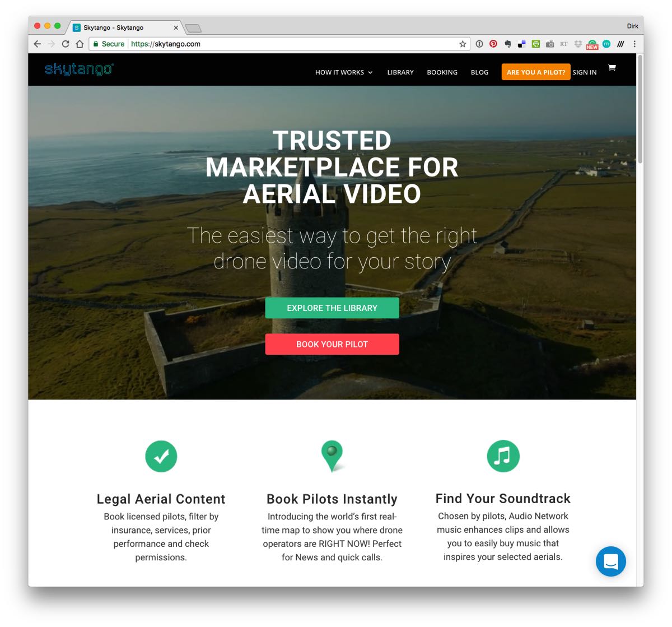The height and width of the screenshot is (627, 672).
Task: Click the Book Pilots Instantly heading
Action: tap(332, 499)
